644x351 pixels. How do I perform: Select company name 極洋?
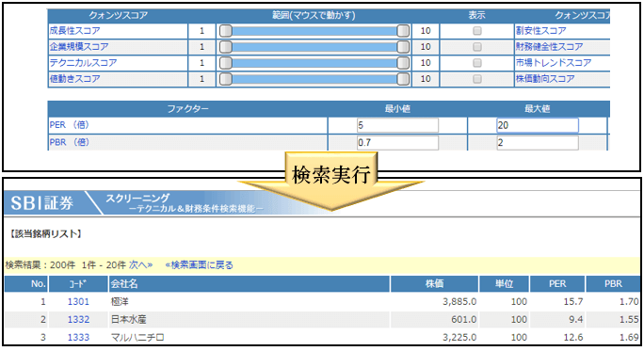click(x=120, y=302)
